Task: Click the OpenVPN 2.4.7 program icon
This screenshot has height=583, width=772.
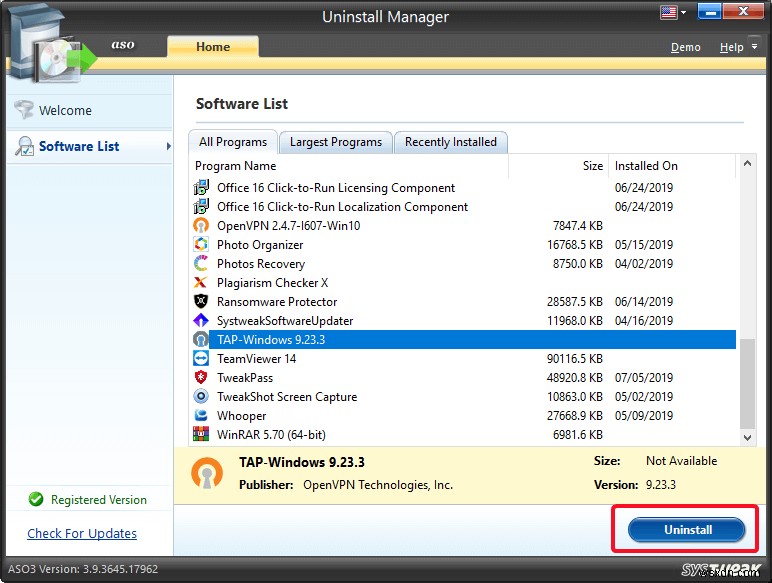Action: tap(200, 226)
